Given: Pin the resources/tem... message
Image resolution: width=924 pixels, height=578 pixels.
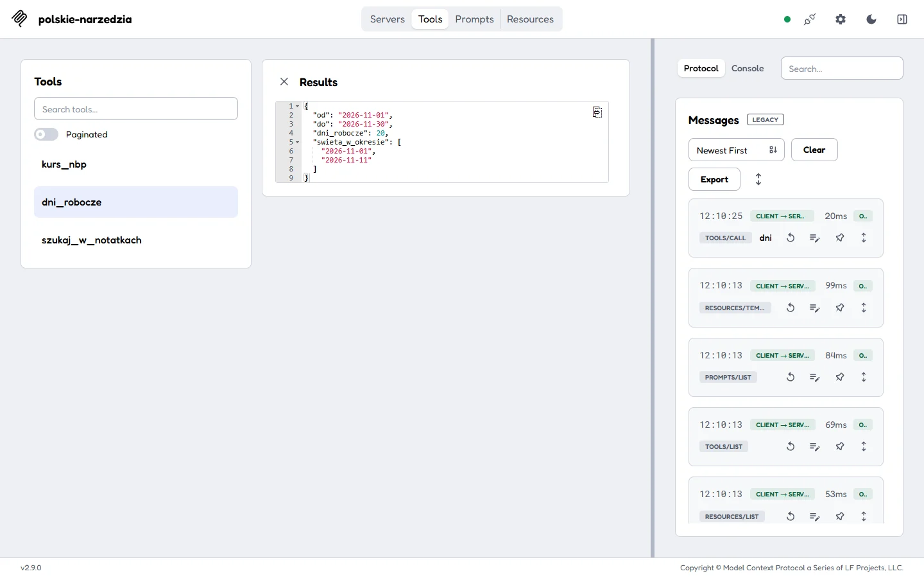Looking at the screenshot, I should (x=840, y=308).
